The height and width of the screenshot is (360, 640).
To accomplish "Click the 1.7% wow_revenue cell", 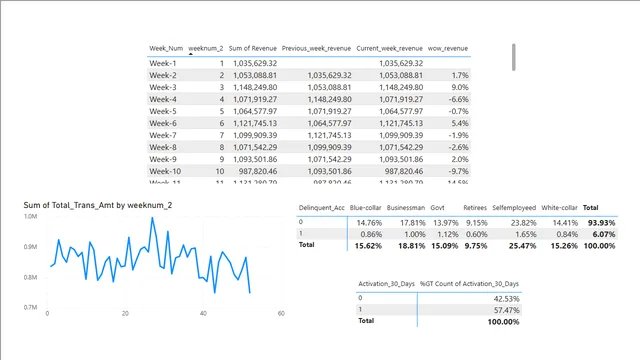I will (460, 75).
